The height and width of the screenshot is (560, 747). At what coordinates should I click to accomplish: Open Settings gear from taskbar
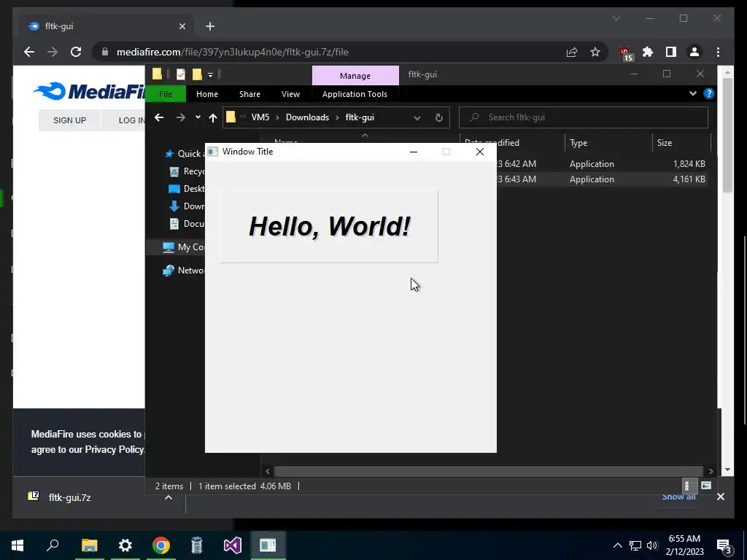pos(125,545)
